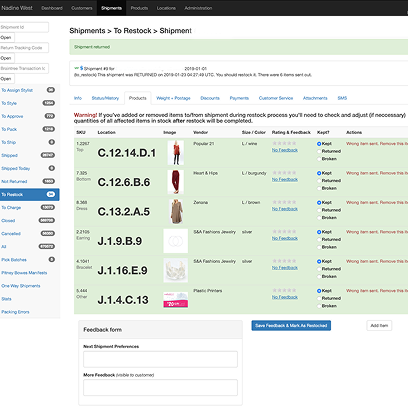
Task: Open No Feedback link for Plastic Printers
Action: click(285, 297)
